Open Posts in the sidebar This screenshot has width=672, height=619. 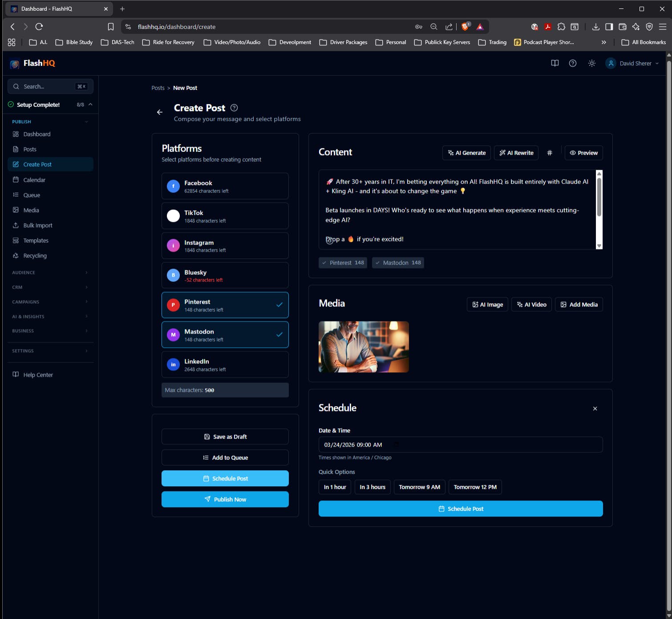coord(50,149)
